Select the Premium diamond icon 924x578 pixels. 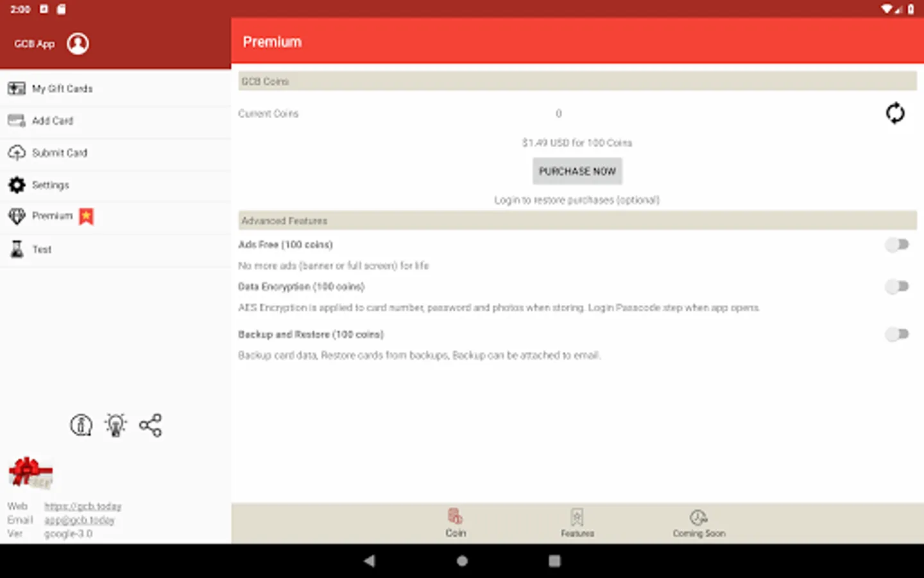point(17,216)
